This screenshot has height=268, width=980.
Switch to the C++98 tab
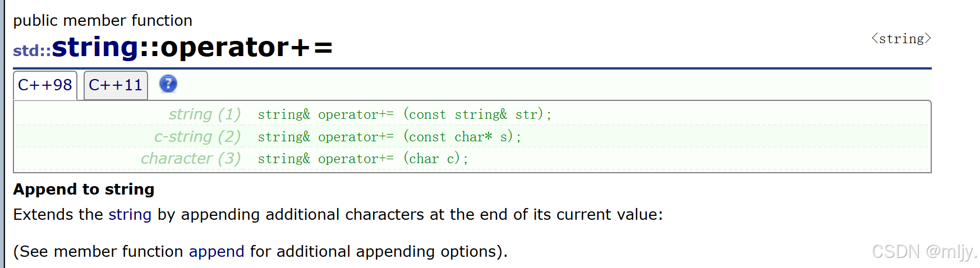click(45, 85)
